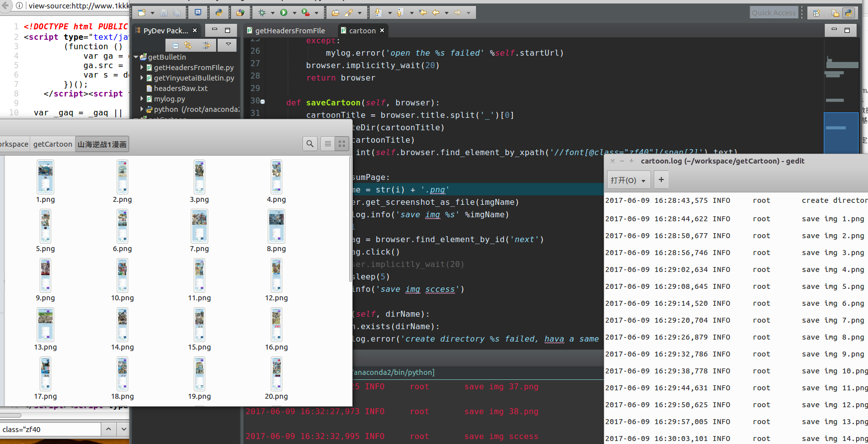
Task: Expand getYinyuetaiBulletin.py in the tree
Action: [x=142, y=78]
